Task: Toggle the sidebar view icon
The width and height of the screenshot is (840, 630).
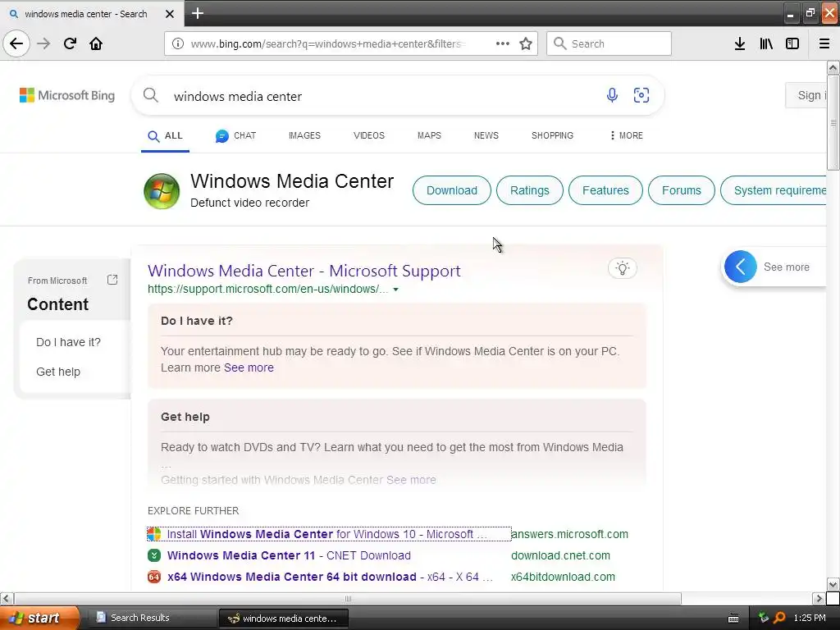Action: (x=792, y=43)
